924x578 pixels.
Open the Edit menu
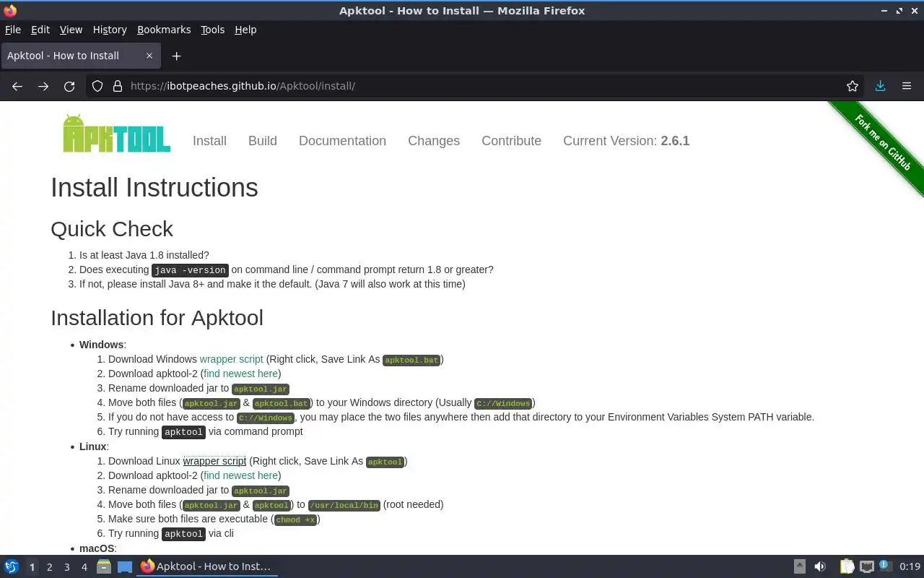[40, 30]
